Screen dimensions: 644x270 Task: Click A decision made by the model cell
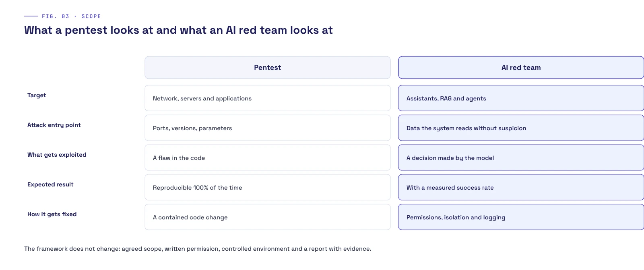521,157
